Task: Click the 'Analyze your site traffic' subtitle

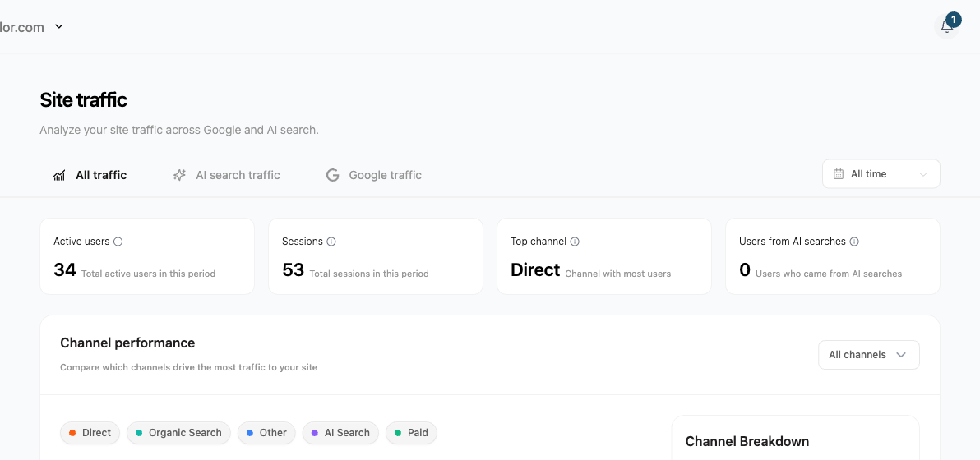Action: (x=179, y=131)
